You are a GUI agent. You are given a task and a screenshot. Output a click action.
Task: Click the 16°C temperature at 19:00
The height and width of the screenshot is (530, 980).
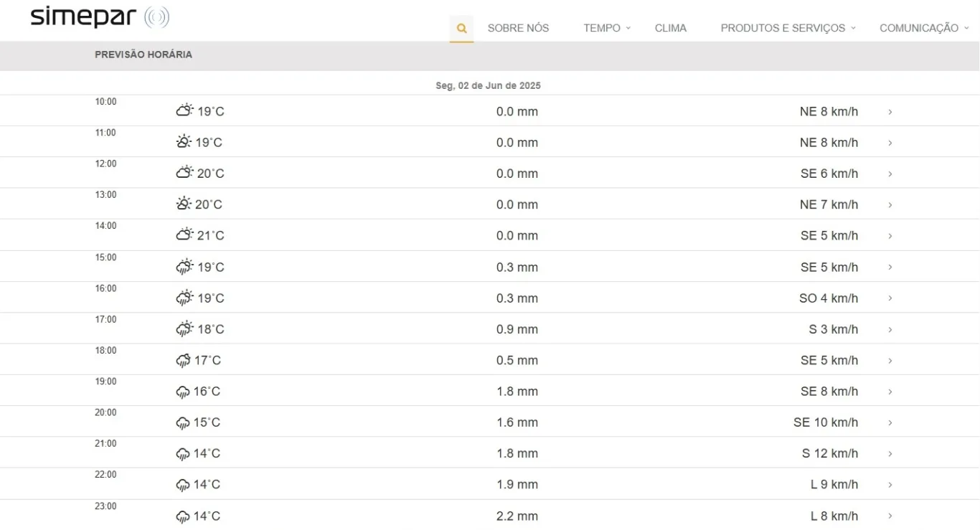coord(207,392)
